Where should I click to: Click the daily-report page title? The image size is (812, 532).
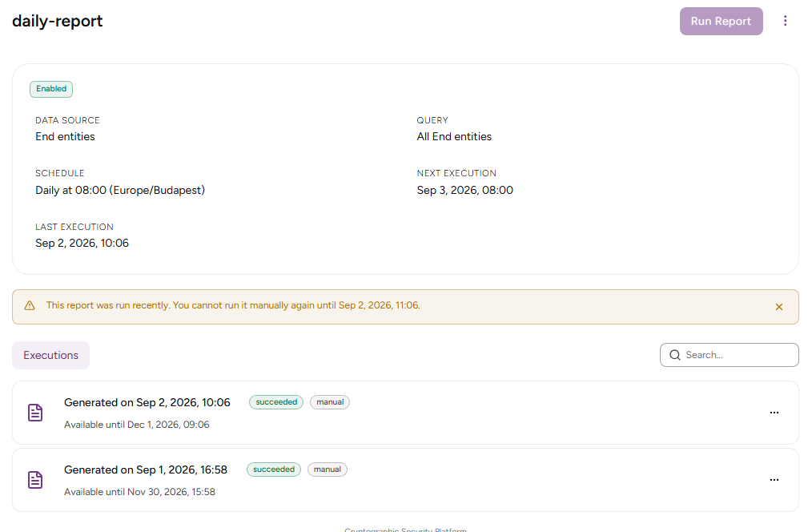pyautogui.click(x=58, y=22)
